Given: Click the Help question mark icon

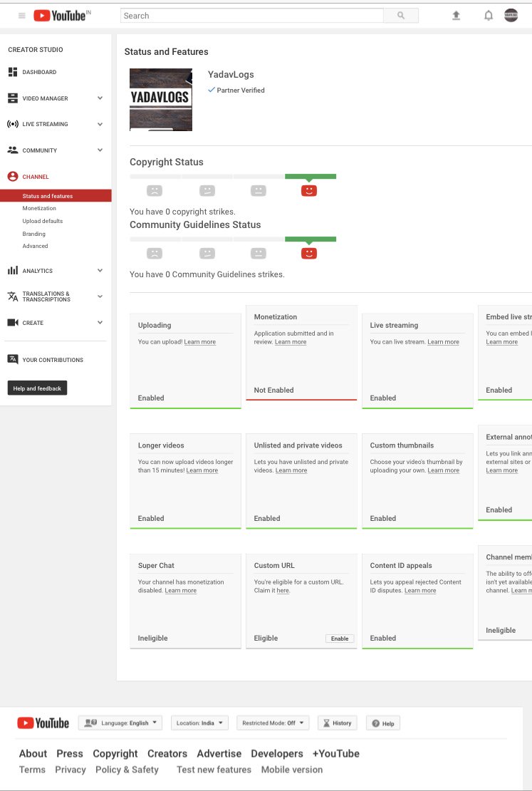Looking at the screenshot, I should 376,723.
